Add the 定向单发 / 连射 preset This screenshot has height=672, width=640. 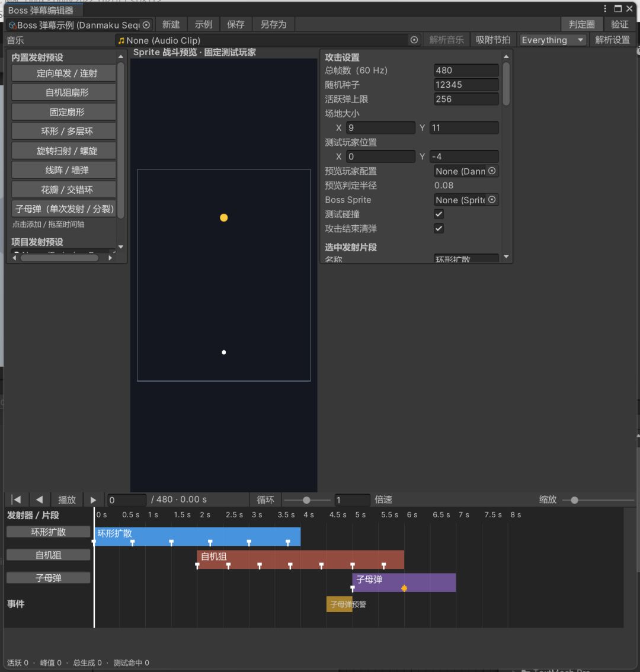coord(63,73)
